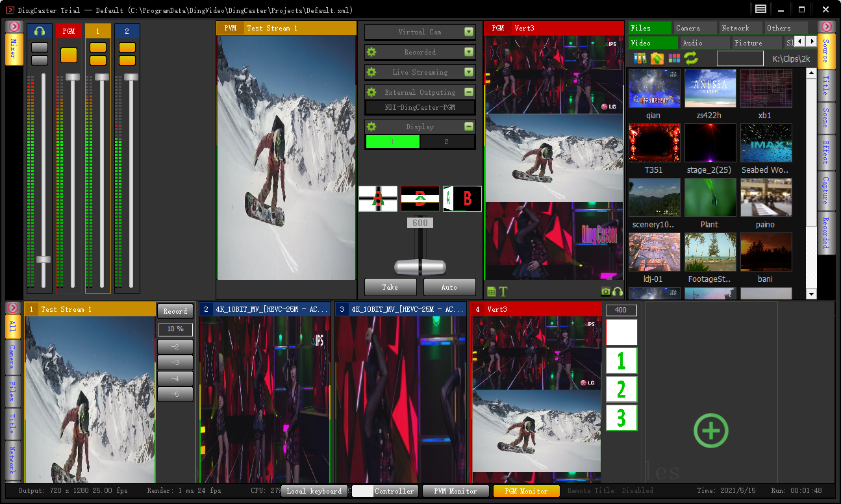Add a new input with green plus
Screen dimensions: 841x504
click(711, 431)
